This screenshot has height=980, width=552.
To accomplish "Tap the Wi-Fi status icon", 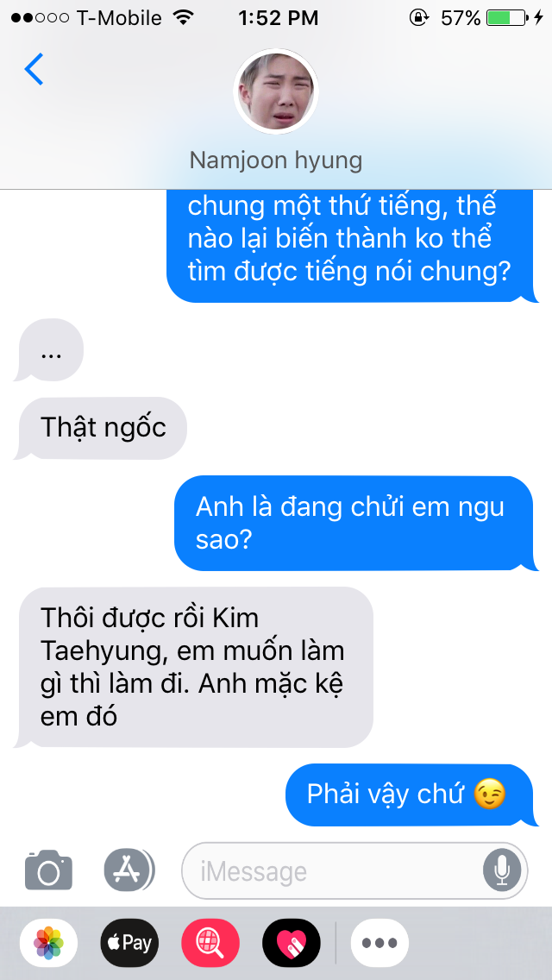I will tap(183, 17).
